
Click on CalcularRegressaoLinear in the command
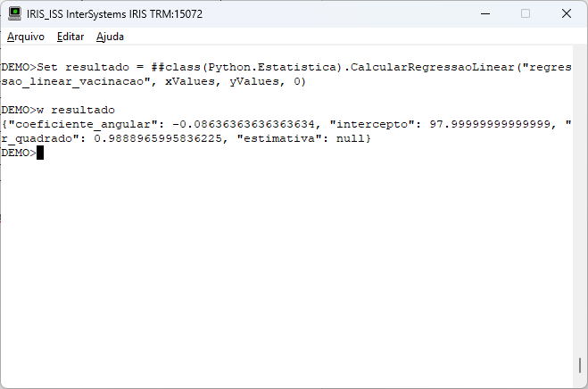pos(432,67)
